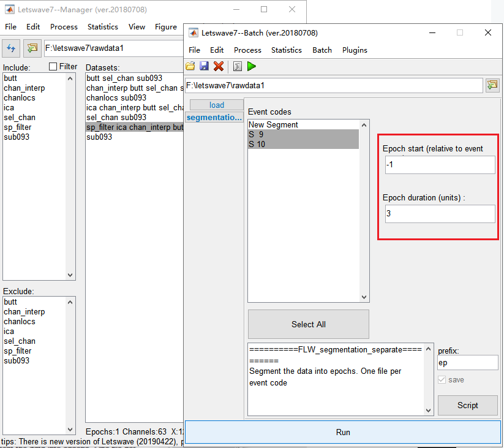Screen dimensions: 504x448
Task: Select sel_chan in Include list
Action: [x=34, y=118]
